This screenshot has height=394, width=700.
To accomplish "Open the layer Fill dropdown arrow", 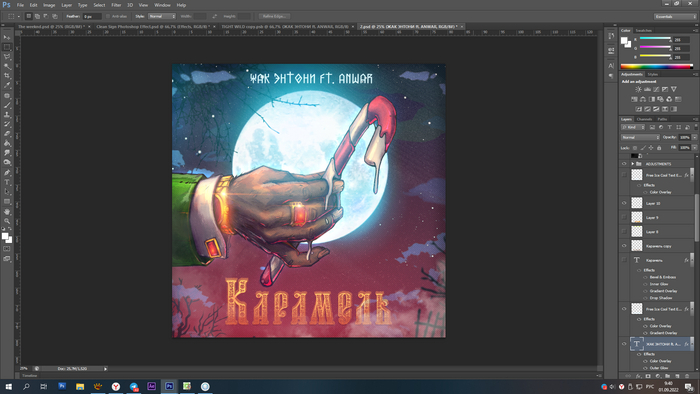I will pyautogui.click(x=694, y=147).
